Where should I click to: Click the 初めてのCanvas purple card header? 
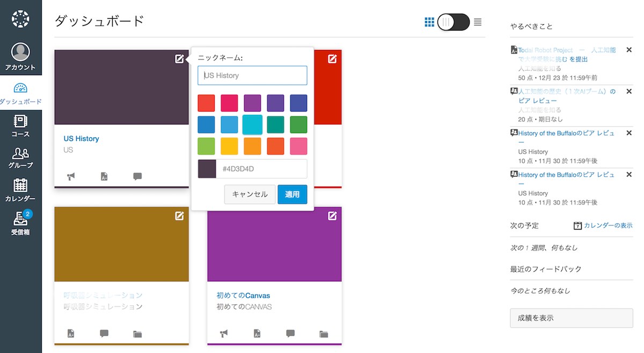click(x=274, y=244)
